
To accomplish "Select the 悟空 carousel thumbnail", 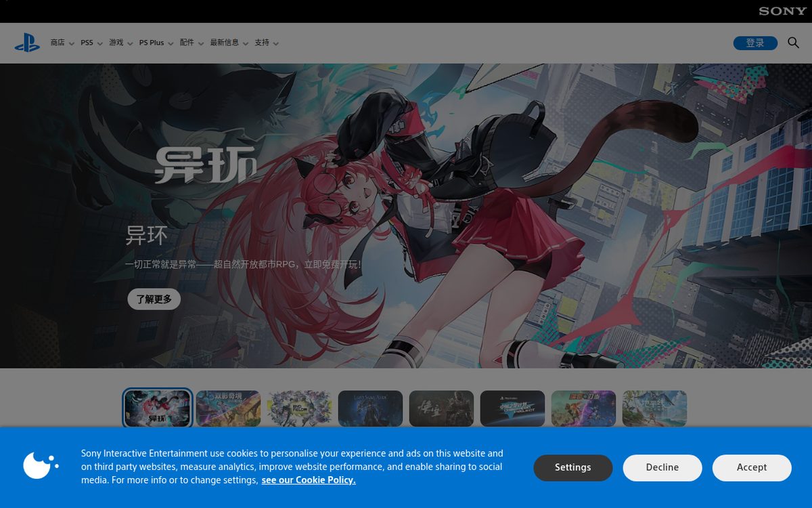I will (441, 408).
